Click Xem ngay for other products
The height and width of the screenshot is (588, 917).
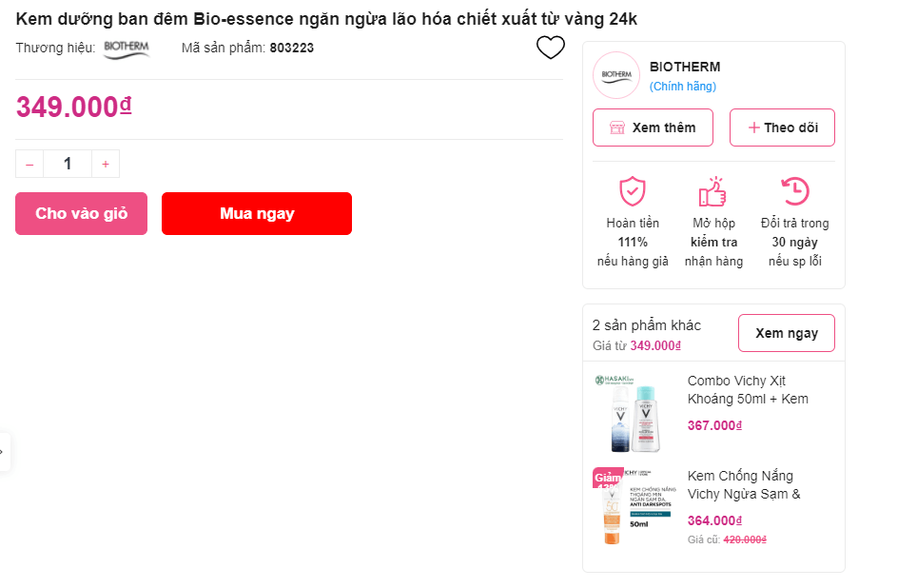[787, 333]
